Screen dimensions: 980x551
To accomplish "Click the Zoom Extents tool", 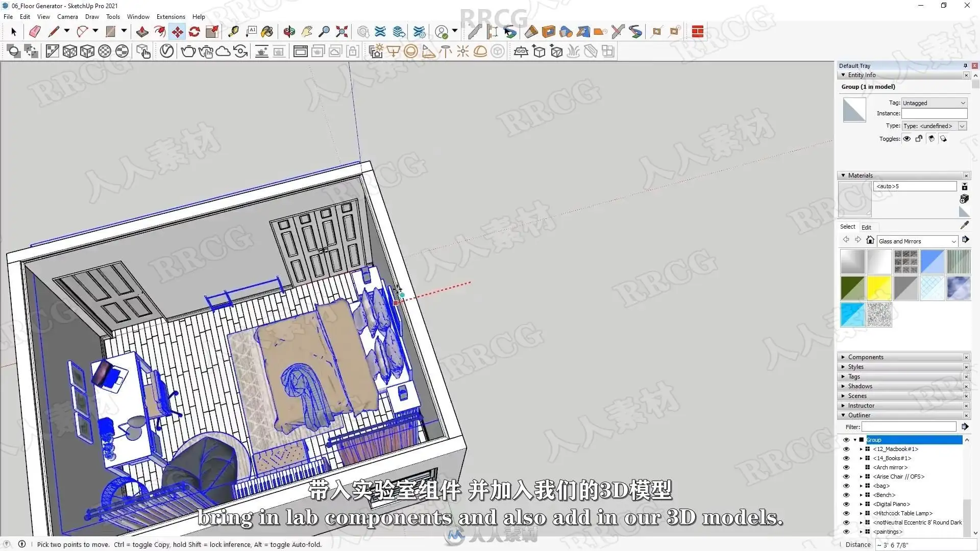I will click(x=342, y=32).
